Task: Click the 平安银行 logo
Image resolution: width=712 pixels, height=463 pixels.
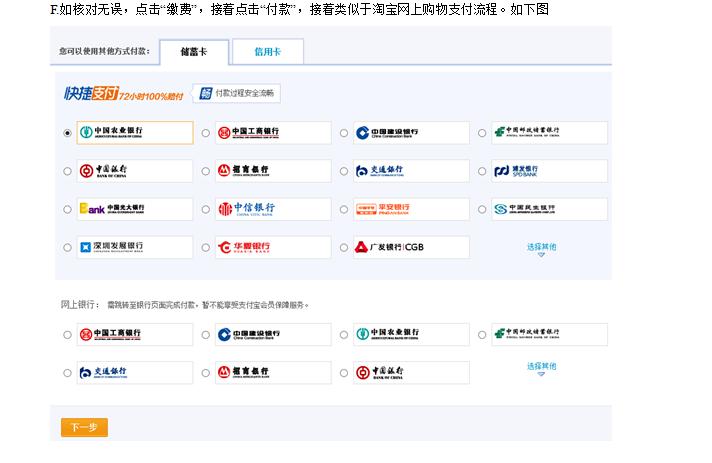Action: click(411, 209)
